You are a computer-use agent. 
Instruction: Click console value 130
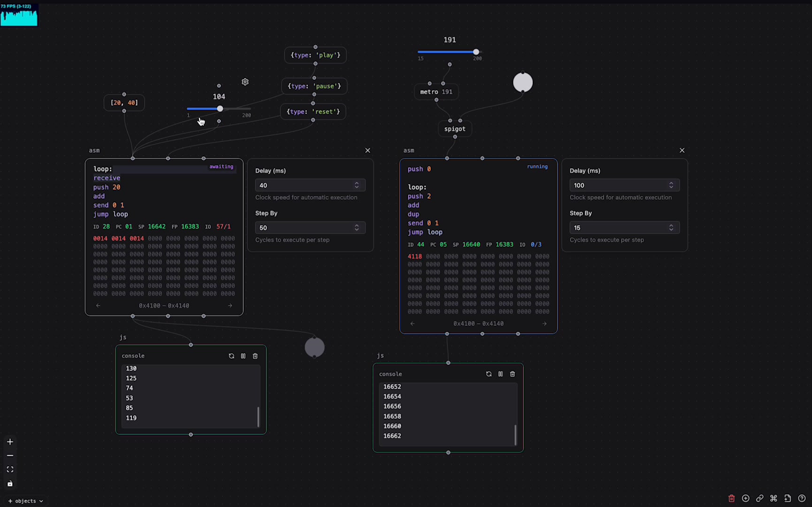pos(131,369)
